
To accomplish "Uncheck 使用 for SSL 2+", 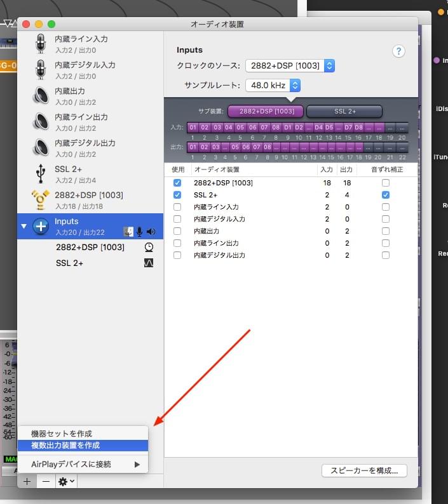I will point(177,195).
